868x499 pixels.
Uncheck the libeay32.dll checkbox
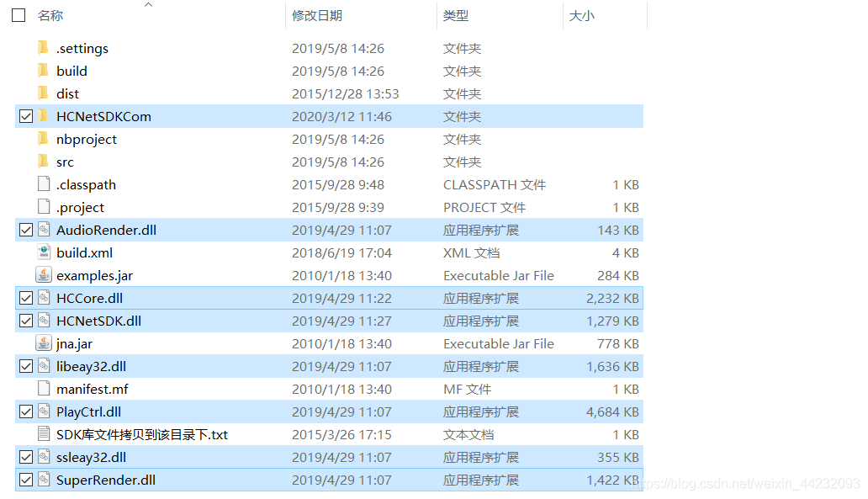[26, 366]
